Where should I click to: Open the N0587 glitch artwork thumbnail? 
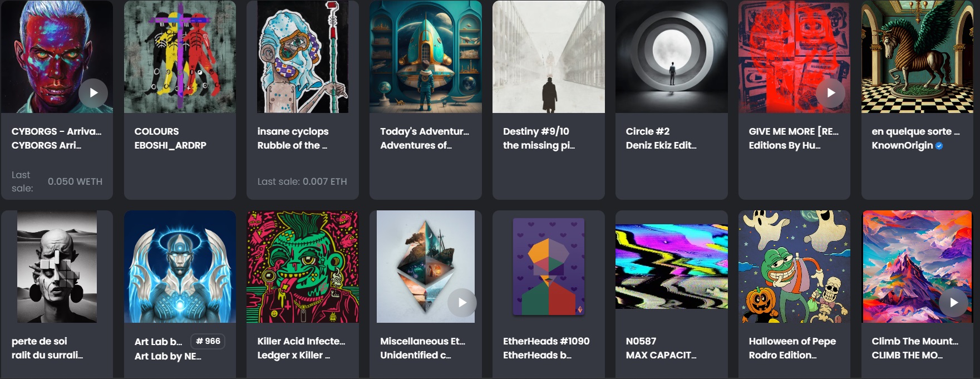(x=672, y=267)
